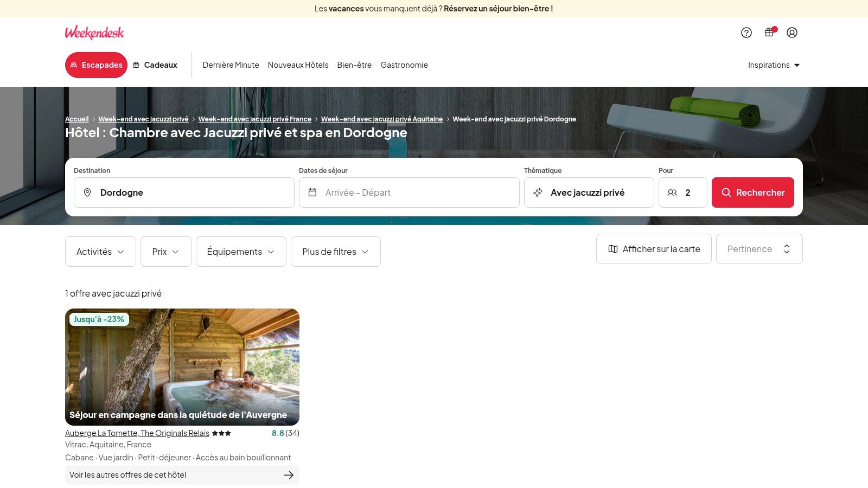Go to Gastronomie section
868x488 pixels.
(x=404, y=65)
